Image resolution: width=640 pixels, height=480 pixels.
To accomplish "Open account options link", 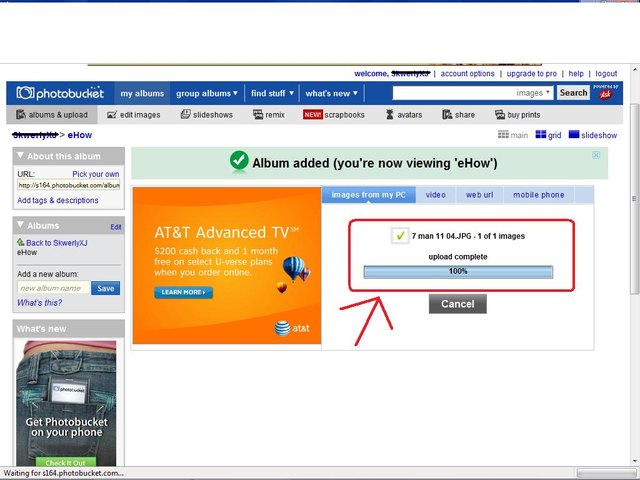I will click(467, 73).
